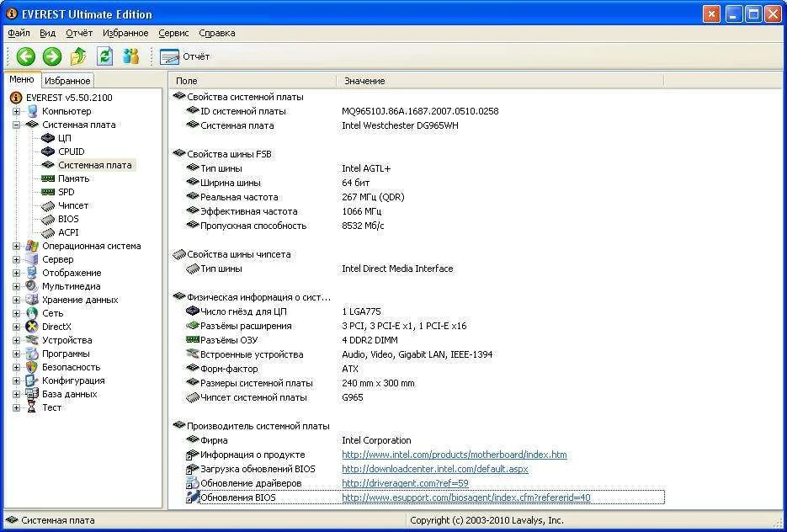Open the esupport.com biosagent link
Screen dimensions: 787x532
pyautogui.click(x=466, y=497)
